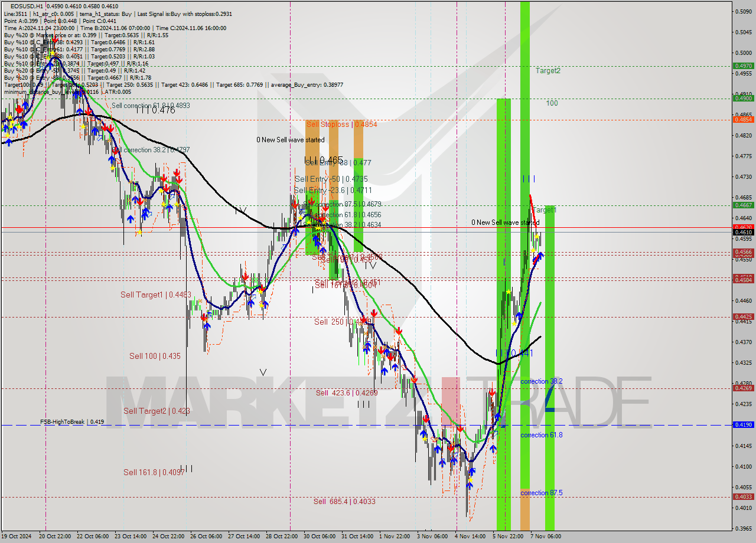This screenshot has height=543, width=756.
Task: Click the '100' label beside the green bar
Action: pyautogui.click(x=552, y=103)
